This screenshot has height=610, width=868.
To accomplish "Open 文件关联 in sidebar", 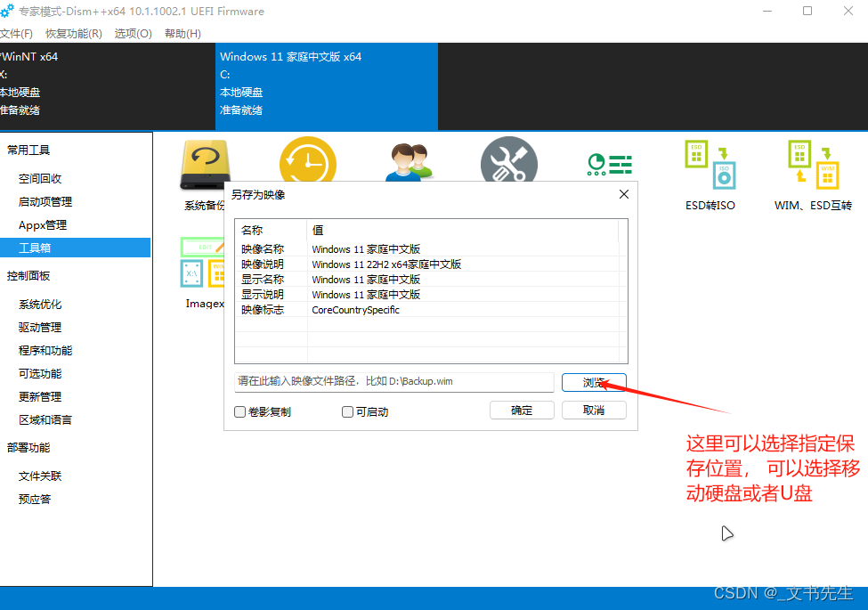I will click(x=40, y=476).
